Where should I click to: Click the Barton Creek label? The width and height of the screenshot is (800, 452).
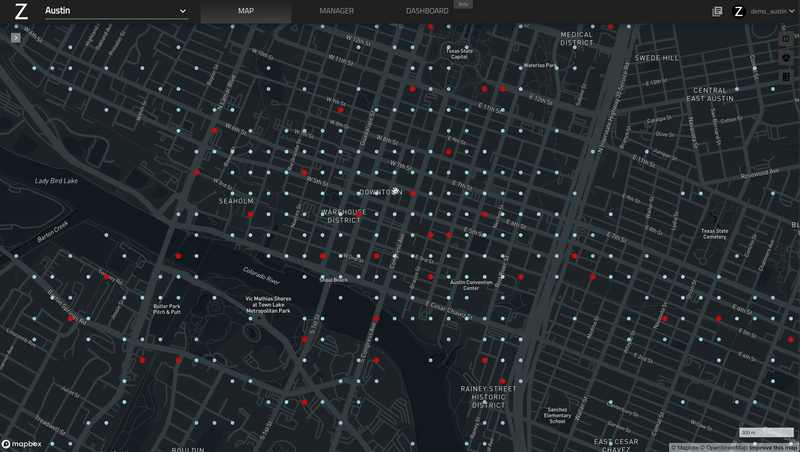point(53,231)
